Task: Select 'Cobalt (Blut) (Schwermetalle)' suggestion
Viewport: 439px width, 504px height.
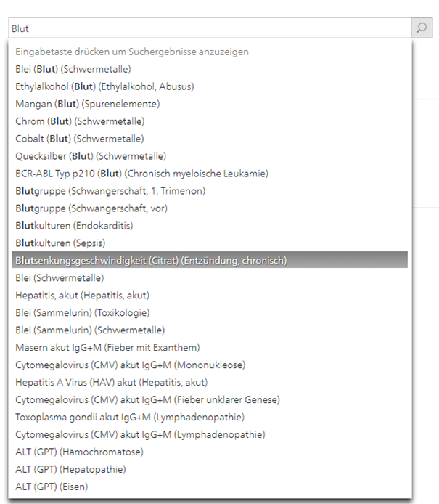Action: (x=80, y=139)
